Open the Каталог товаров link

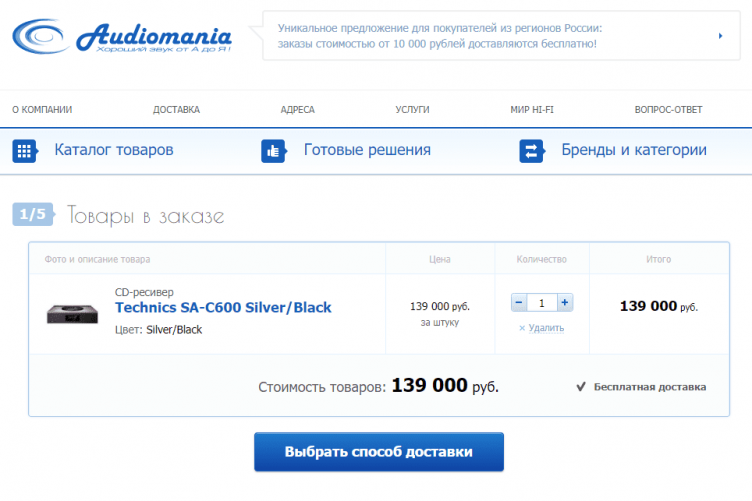coord(114,150)
